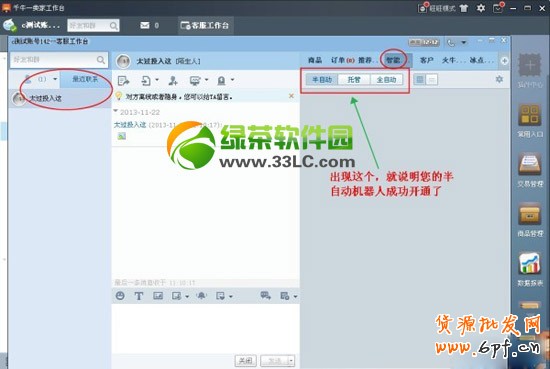Open the 客户 tab in right panel
This screenshot has width=550, height=369.
[x=426, y=60]
